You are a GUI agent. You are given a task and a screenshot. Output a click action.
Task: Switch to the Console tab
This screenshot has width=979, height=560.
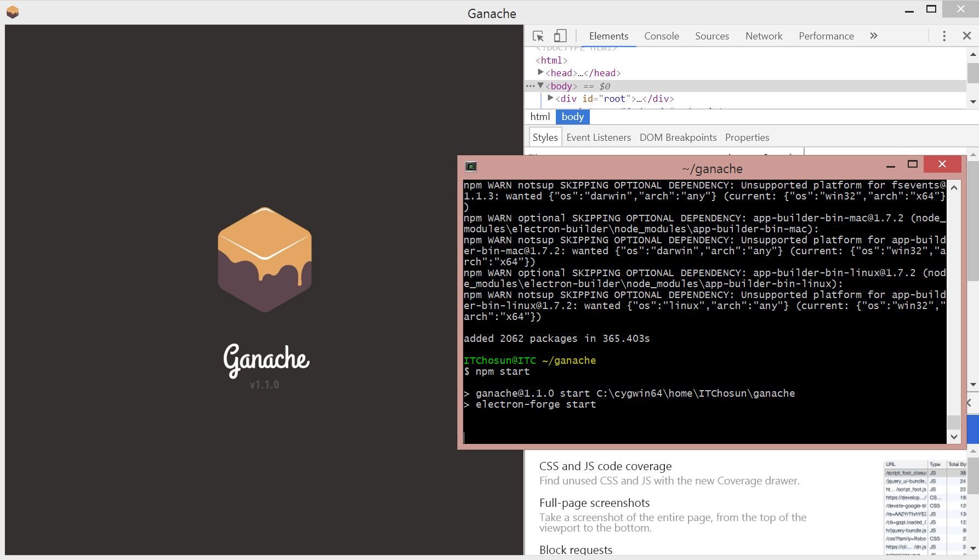[x=662, y=36]
